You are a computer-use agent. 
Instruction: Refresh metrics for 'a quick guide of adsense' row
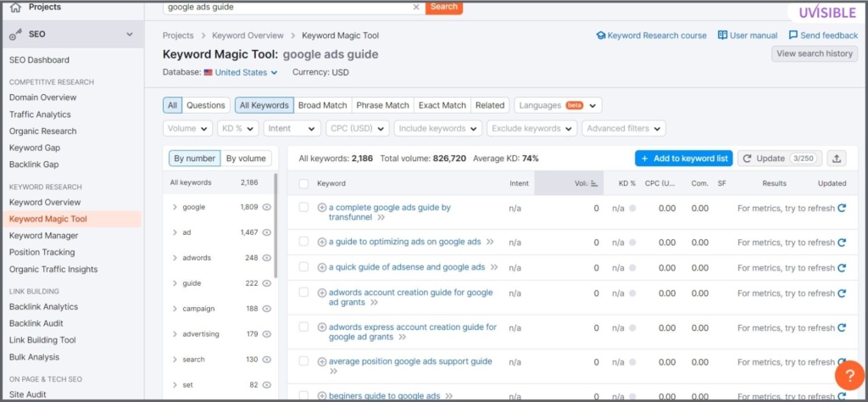[x=842, y=268]
